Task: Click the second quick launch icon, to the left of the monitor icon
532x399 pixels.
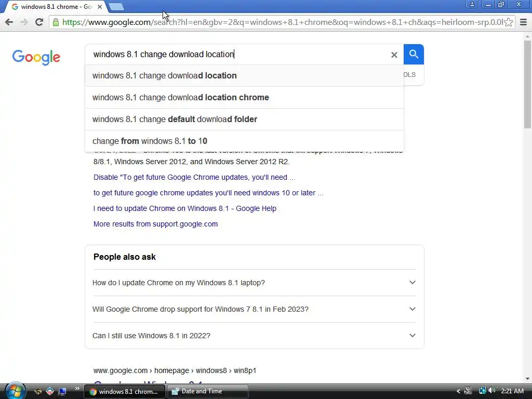Action: coord(50,391)
